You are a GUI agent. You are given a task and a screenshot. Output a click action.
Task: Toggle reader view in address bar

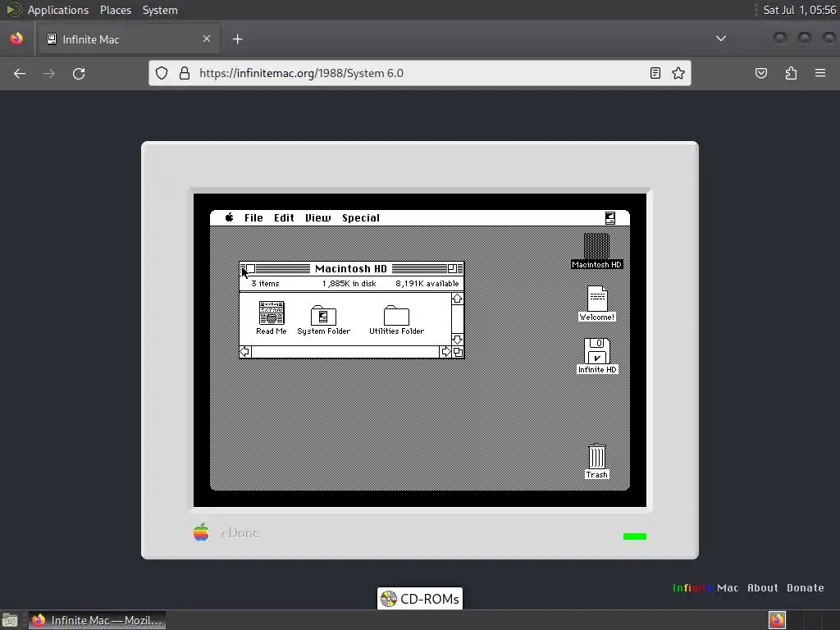(x=655, y=73)
